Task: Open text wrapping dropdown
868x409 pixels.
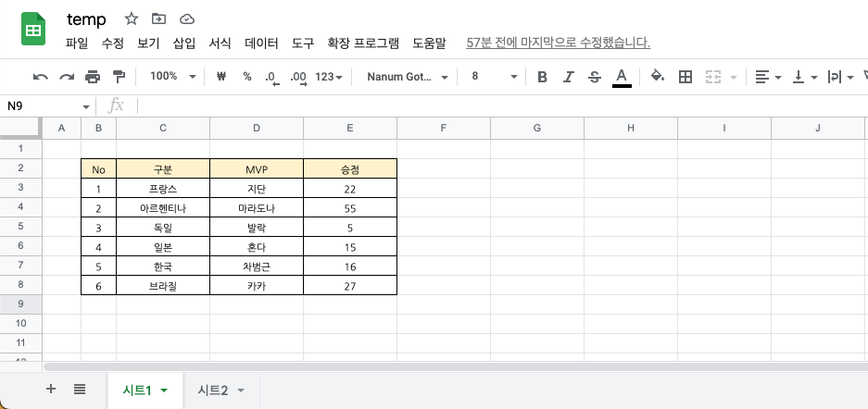Action: point(840,77)
